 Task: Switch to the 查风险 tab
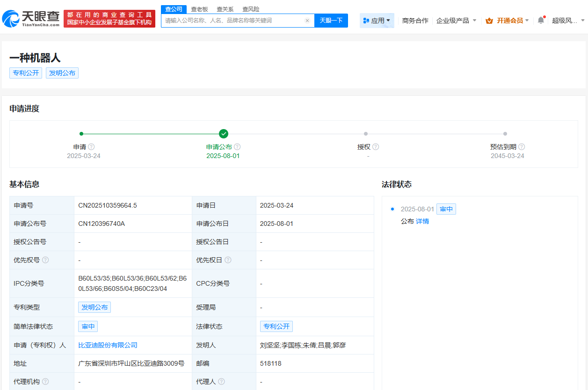click(251, 9)
